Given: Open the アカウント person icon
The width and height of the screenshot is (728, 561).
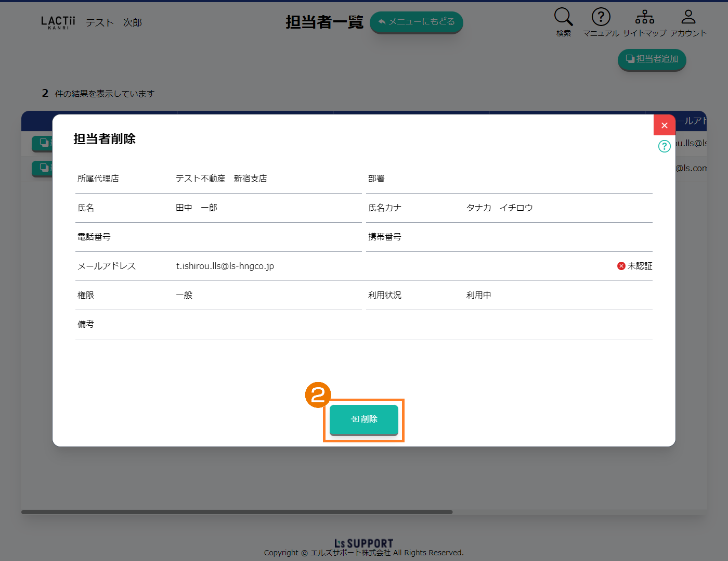Looking at the screenshot, I should 688,17.
